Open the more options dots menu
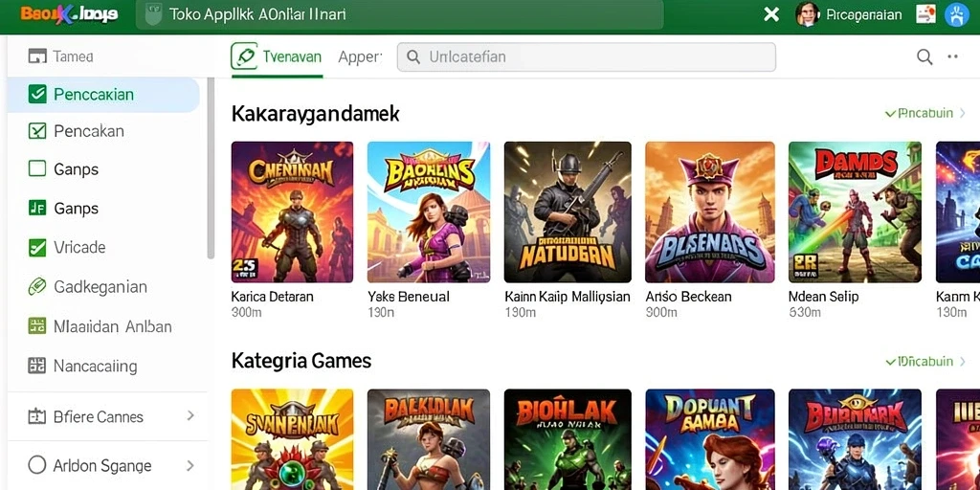Viewport: 980px width, 490px height. coord(952,56)
